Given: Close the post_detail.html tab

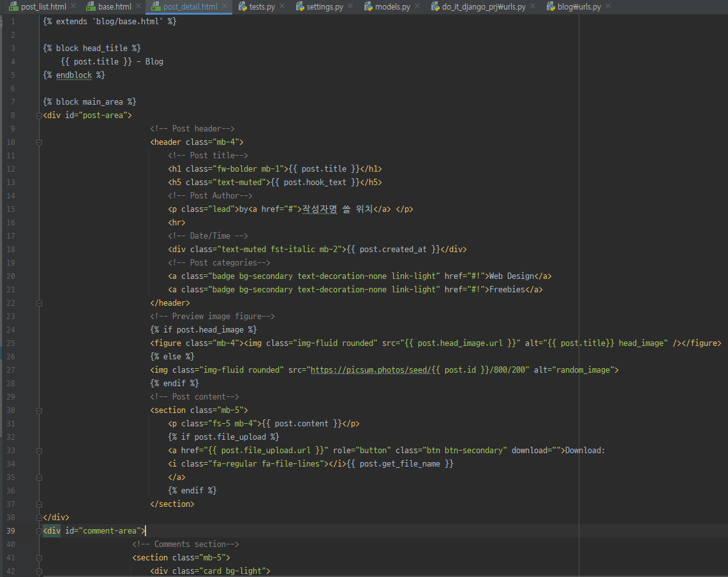Looking at the screenshot, I should [225, 6].
